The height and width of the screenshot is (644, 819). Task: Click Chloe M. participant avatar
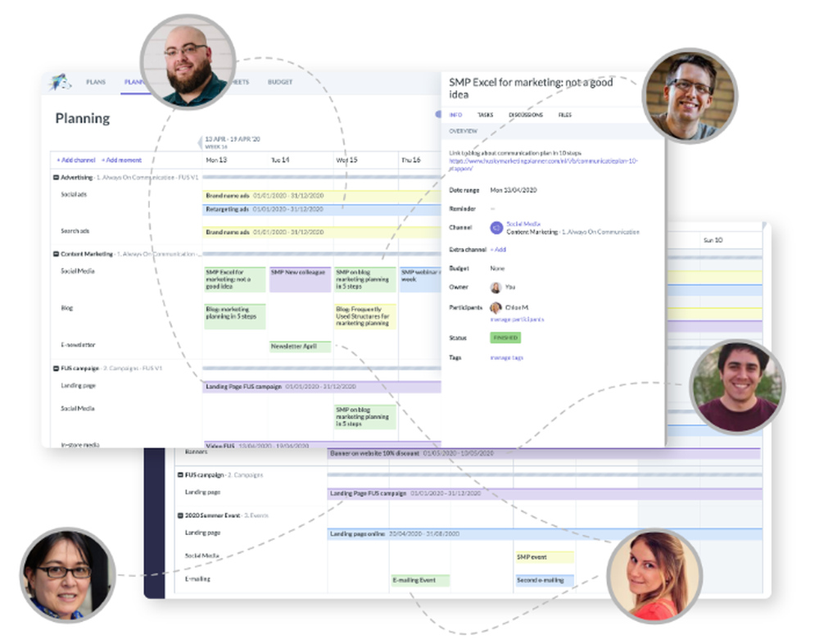point(495,307)
